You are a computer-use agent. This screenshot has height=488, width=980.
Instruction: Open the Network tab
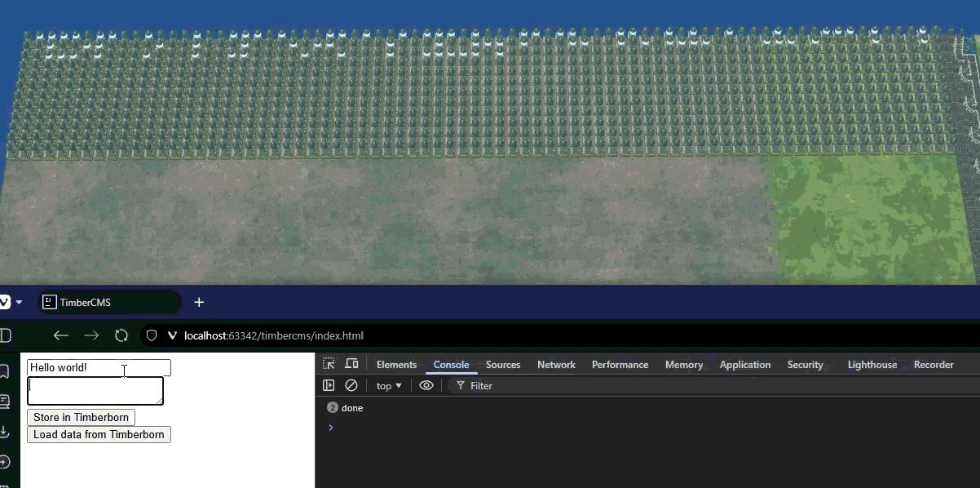click(x=556, y=365)
